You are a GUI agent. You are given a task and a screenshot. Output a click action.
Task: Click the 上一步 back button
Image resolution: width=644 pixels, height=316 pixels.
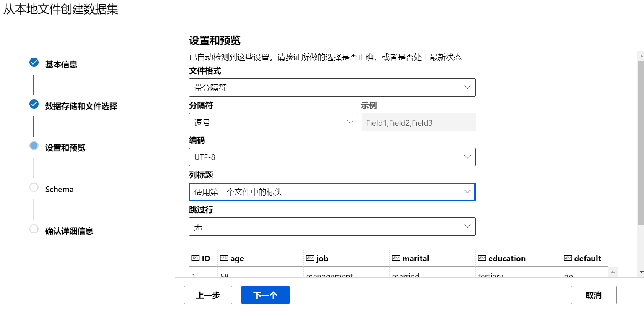pos(208,295)
